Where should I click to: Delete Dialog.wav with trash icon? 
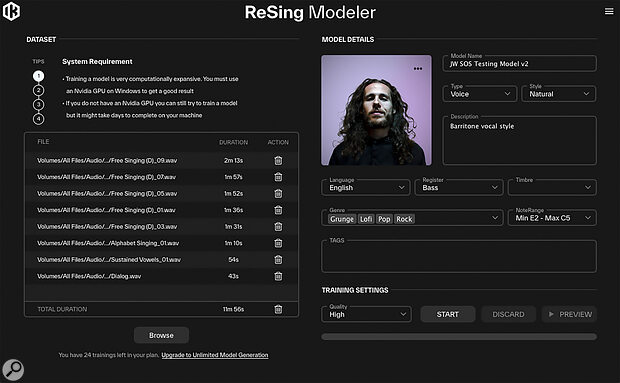coord(278,276)
